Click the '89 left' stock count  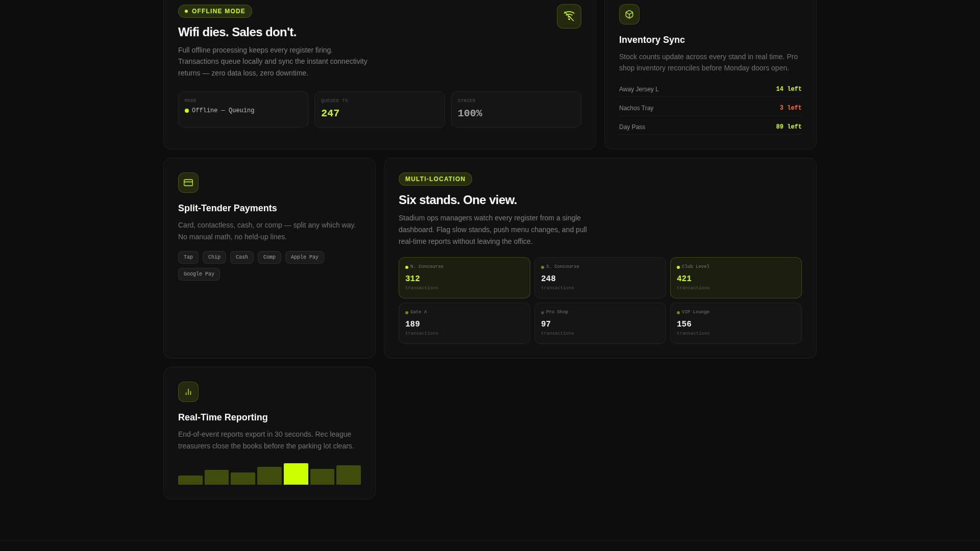tap(789, 127)
